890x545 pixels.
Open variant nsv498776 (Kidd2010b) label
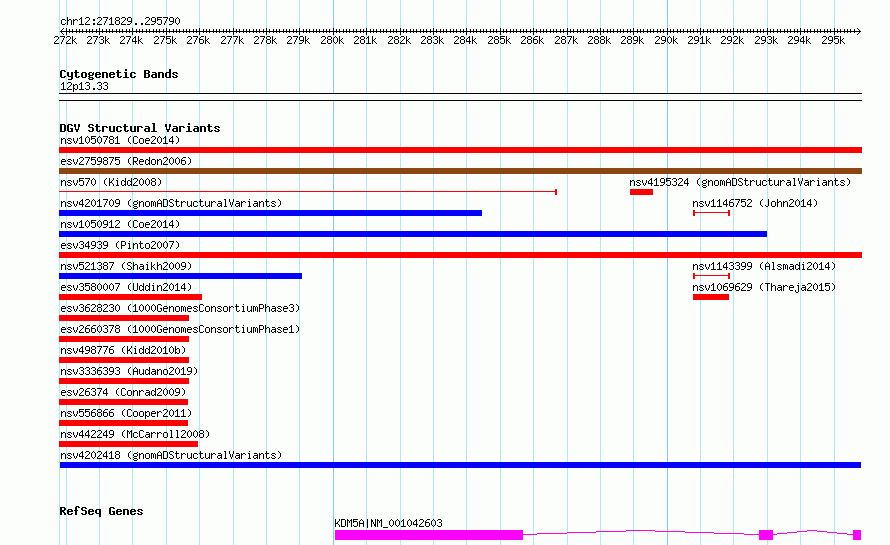[123, 350]
